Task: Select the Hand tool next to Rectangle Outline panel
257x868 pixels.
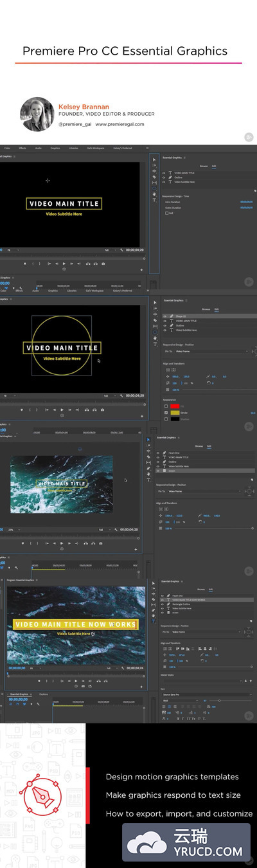Action: coord(154,616)
